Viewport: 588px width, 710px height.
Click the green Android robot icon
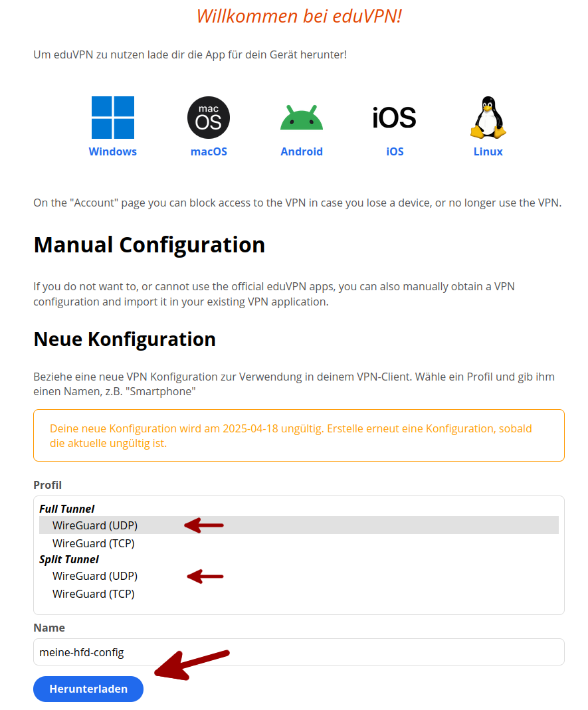pos(302,118)
